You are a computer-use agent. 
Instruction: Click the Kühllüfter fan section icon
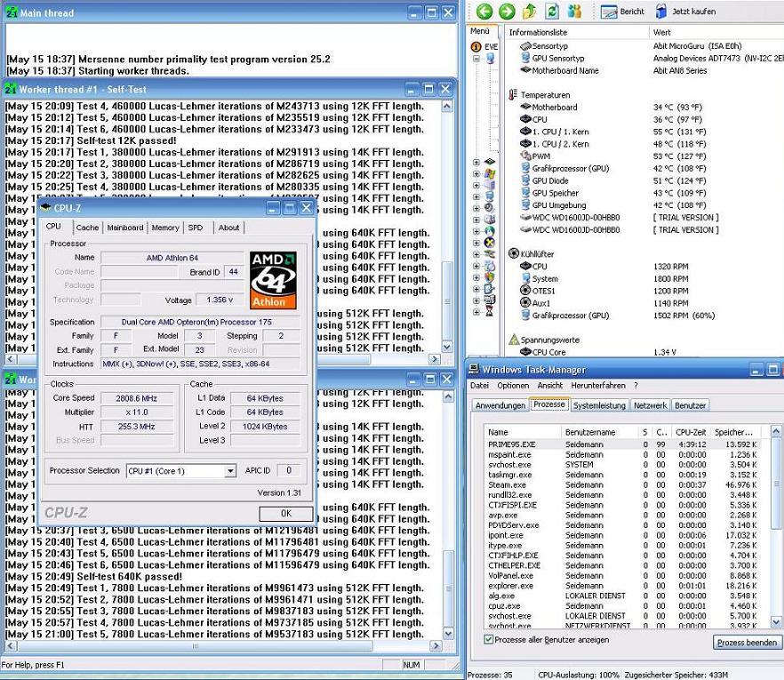(514, 253)
